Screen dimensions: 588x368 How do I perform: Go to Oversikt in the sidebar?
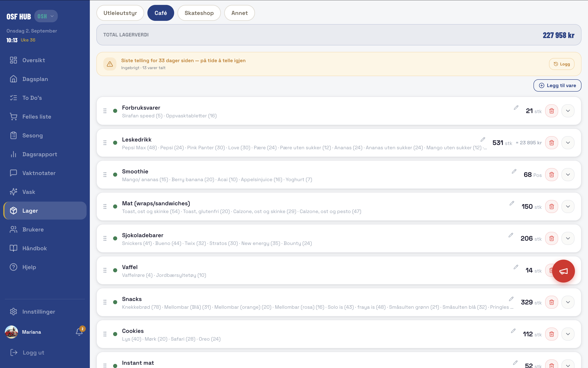click(45, 60)
